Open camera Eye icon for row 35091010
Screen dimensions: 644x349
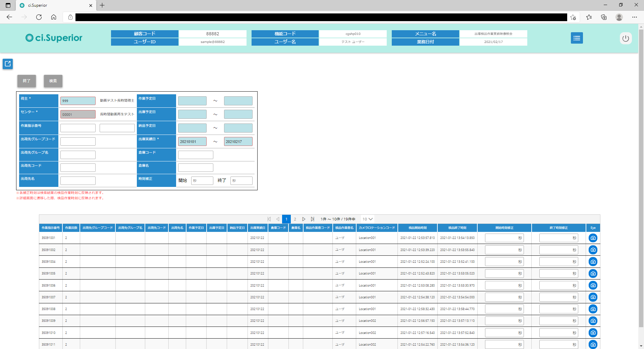tap(593, 333)
